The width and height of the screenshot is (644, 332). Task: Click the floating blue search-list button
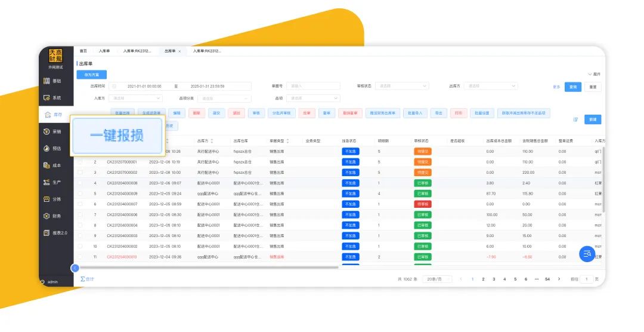point(587,254)
